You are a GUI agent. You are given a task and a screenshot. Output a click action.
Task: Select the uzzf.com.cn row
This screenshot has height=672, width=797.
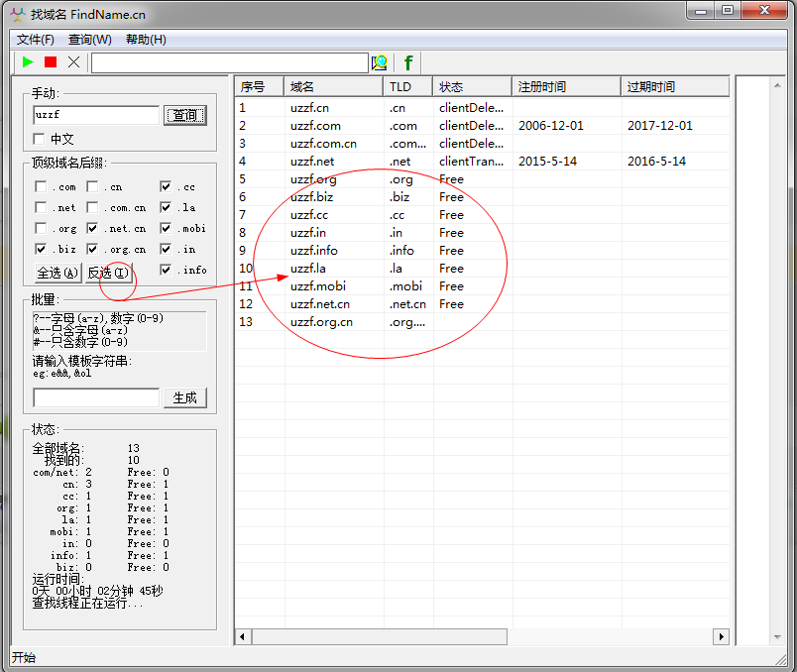pos(482,144)
